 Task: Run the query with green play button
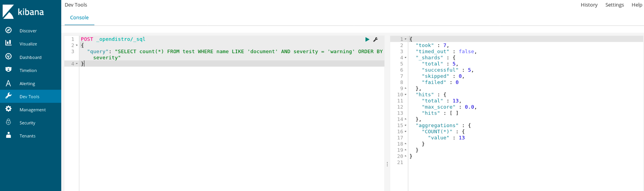(x=367, y=39)
